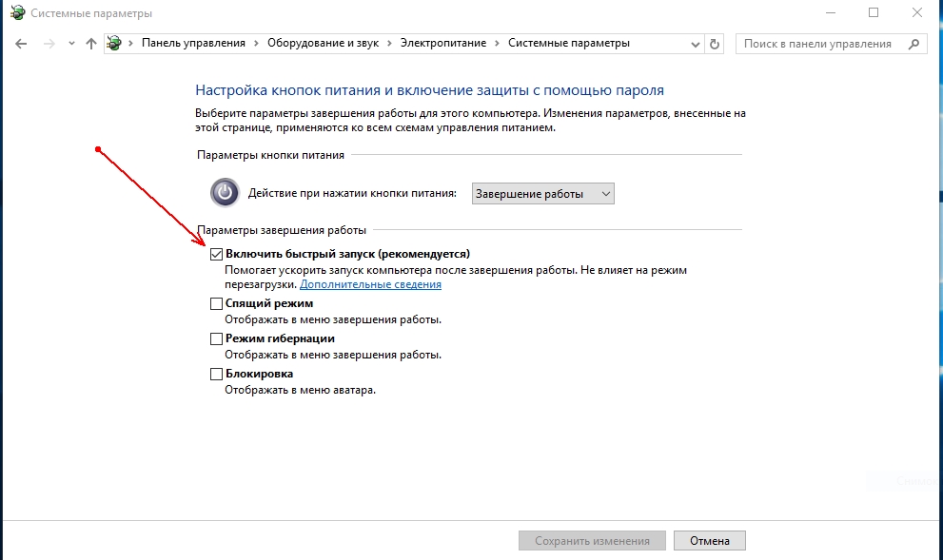Go up one level with up arrow

coord(91,44)
